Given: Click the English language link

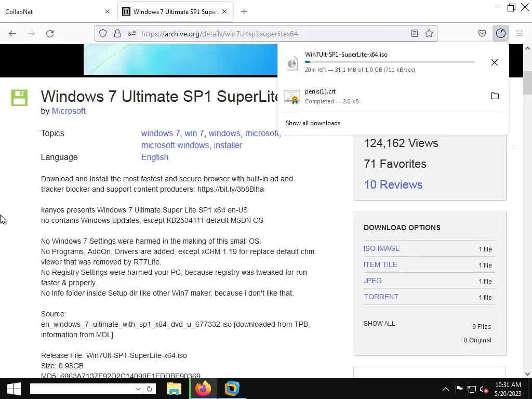Looking at the screenshot, I should click(155, 157).
